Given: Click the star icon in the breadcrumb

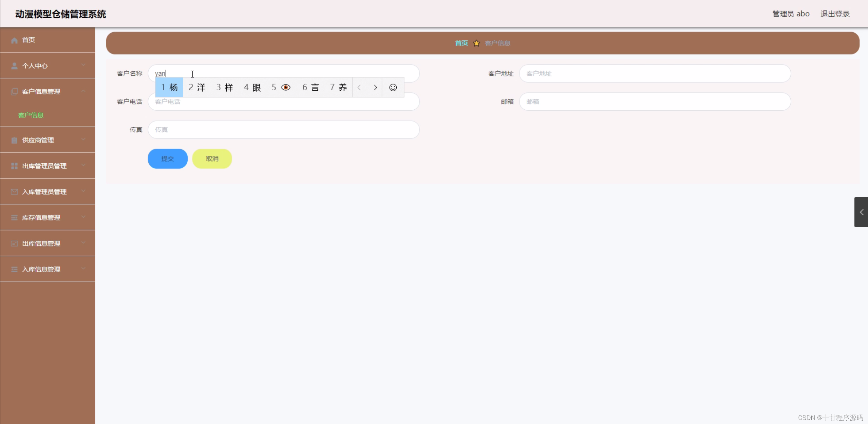Looking at the screenshot, I should [476, 43].
